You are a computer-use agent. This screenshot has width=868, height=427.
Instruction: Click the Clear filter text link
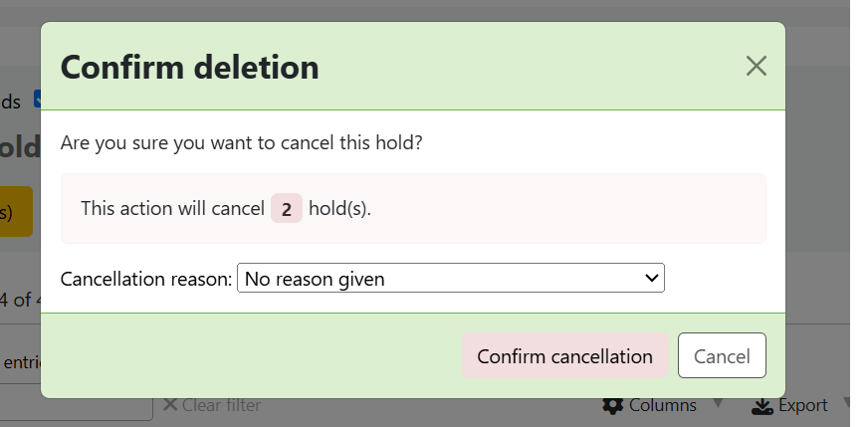point(221,405)
